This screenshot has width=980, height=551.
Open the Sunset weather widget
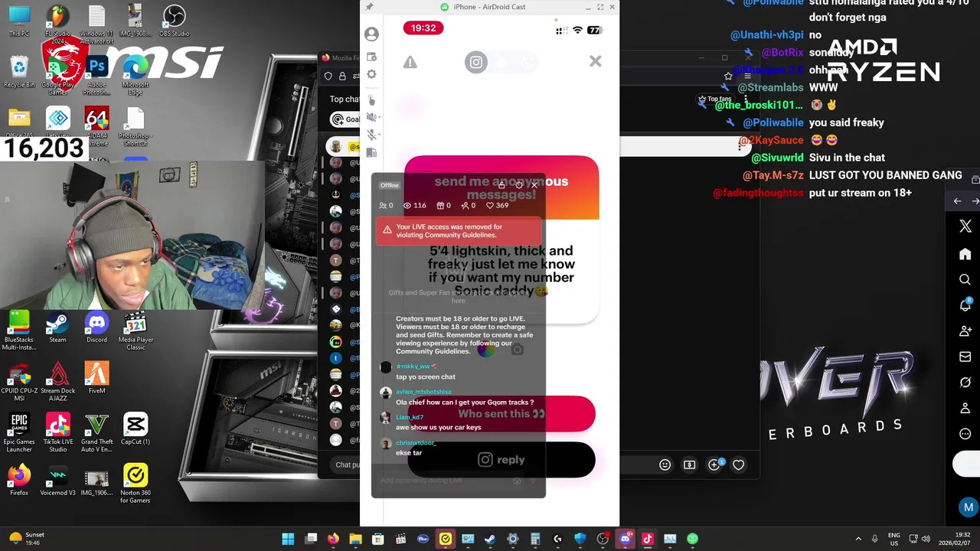[x=26, y=539]
